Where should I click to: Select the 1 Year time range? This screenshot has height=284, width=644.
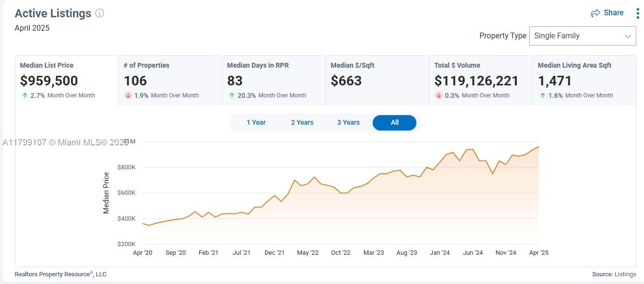[256, 122]
